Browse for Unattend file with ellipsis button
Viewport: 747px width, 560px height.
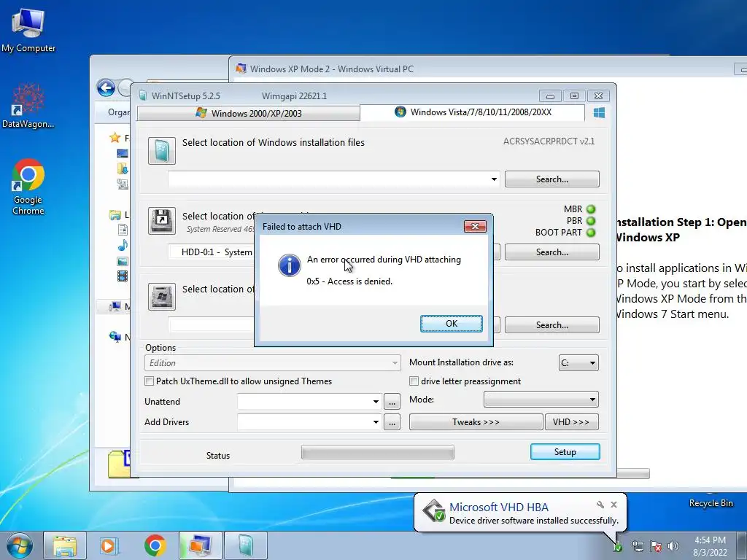click(392, 402)
